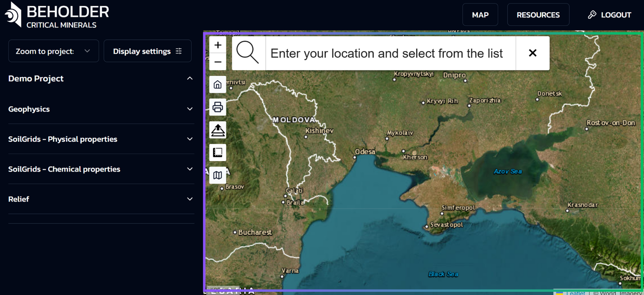Click the upload layer icon
This screenshot has height=295, width=644.
pyautogui.click(x=218, y=130)
